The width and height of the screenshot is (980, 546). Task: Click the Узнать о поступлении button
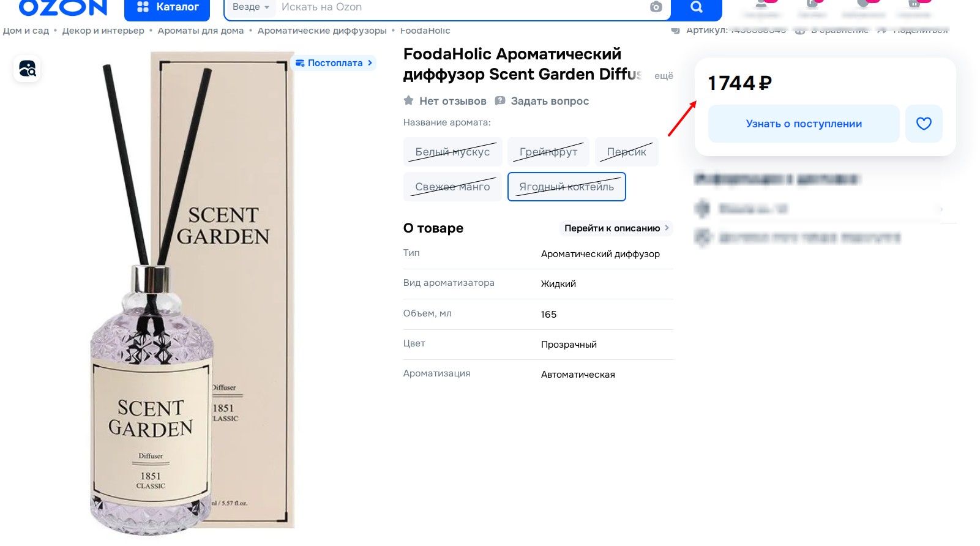pyautogui.click(x=804, y=124)
